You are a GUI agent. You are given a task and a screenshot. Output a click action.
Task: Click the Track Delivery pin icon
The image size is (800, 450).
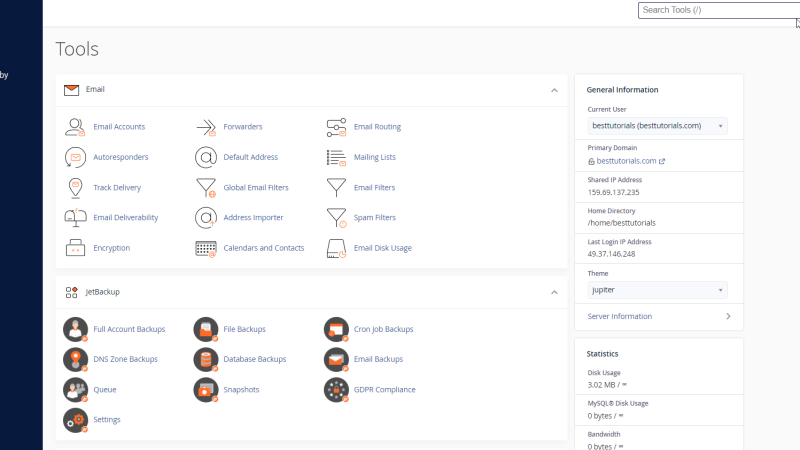75,188
